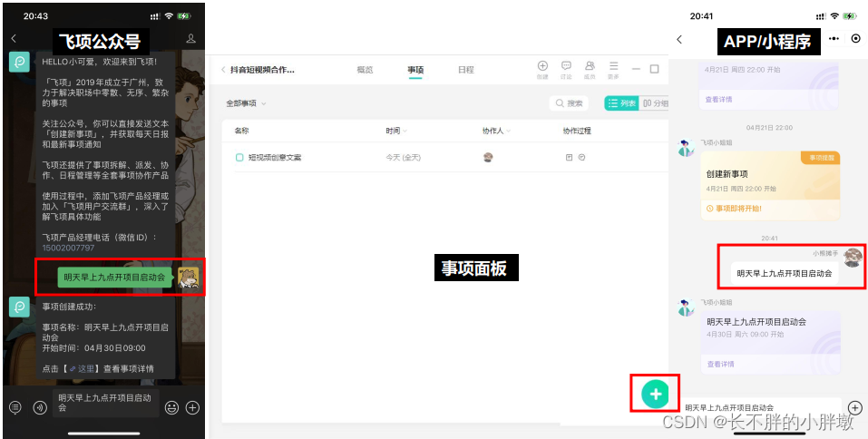Open the 创建新事项 reminder card
This screenshot has width=868, height=439.
[x=770, y=185]
